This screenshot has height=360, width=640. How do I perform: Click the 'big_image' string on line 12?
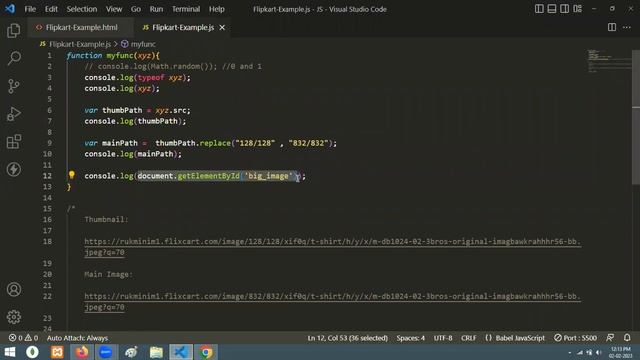coord(268,176)
